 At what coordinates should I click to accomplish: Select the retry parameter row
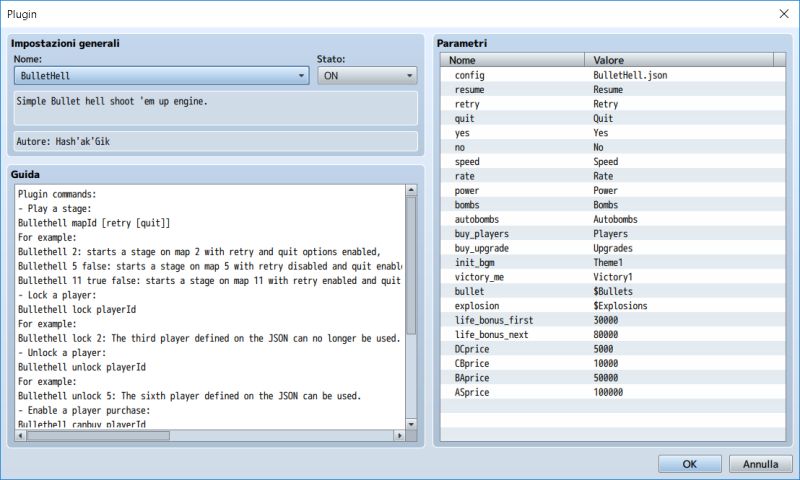613,104
